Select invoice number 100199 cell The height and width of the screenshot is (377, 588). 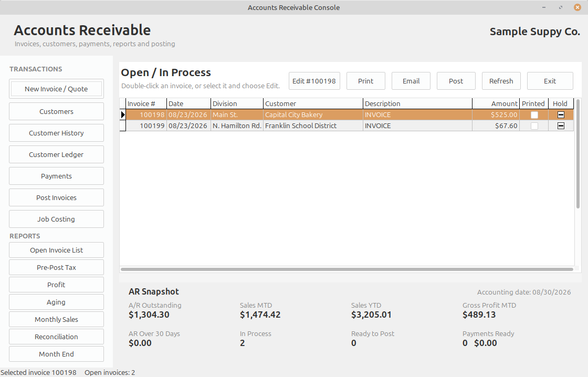(146, 125)
